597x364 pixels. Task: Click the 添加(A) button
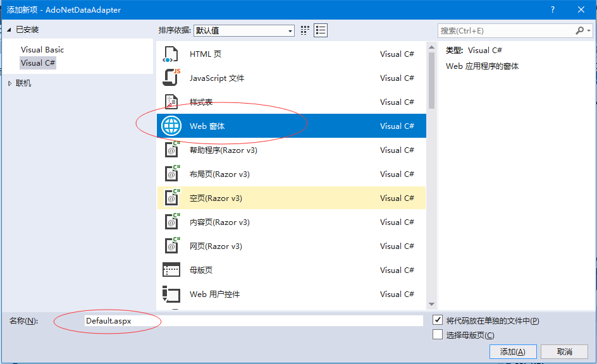click(x=512, y=351)
